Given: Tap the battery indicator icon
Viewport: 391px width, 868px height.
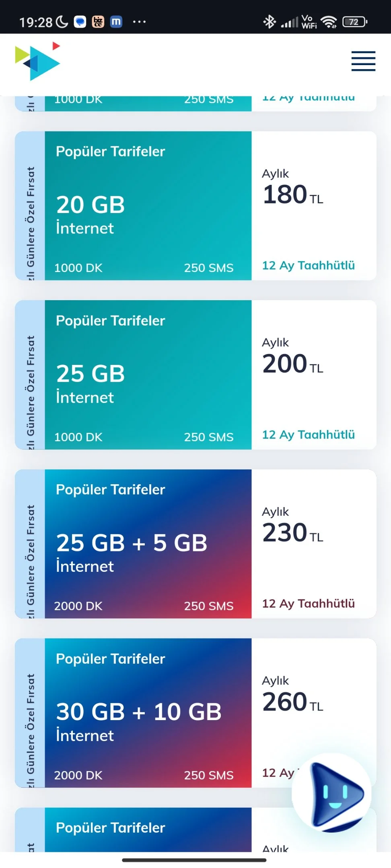Looking at the screenshot, I should [355, 22].
